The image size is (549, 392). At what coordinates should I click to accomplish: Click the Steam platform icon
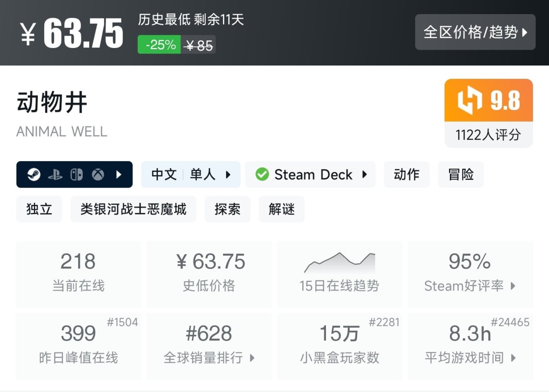[34, 175]
